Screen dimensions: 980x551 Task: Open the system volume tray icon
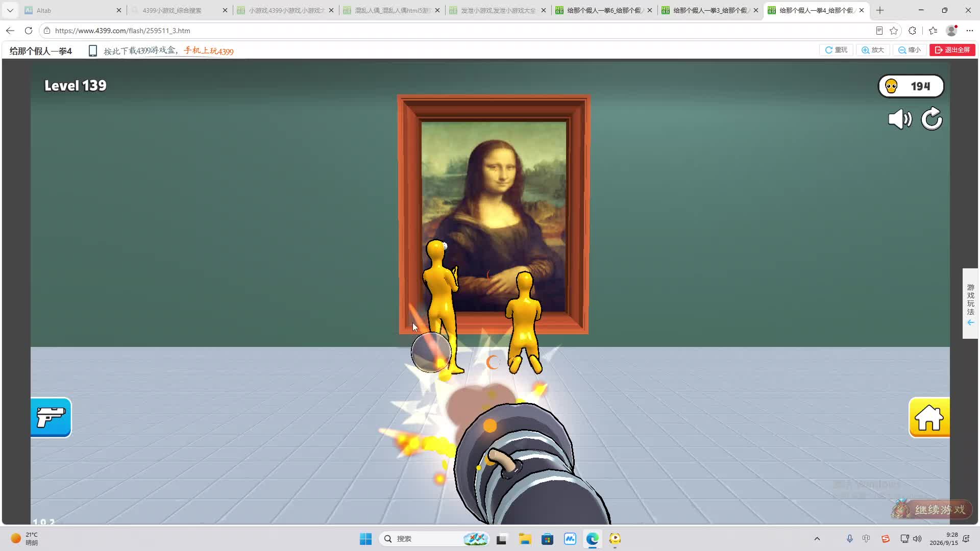(917, 539)
